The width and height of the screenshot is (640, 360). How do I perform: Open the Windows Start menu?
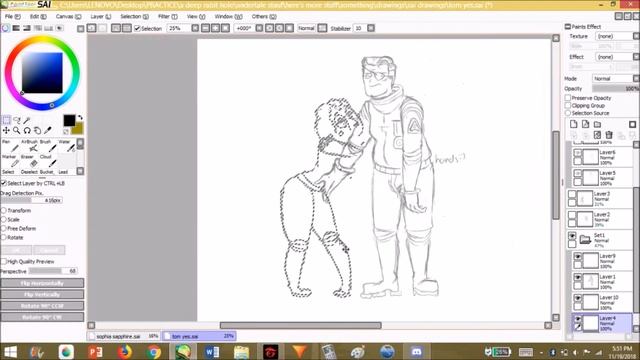coord(10,351)
